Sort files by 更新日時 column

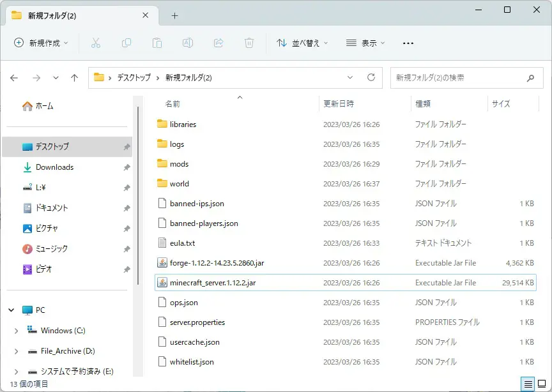[339, 103]
